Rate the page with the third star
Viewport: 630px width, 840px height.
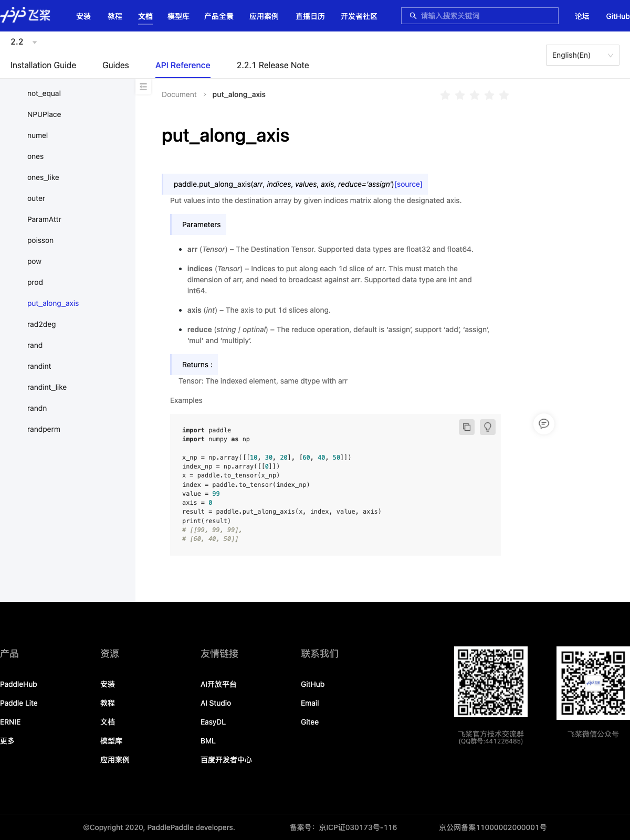click(x=475, y=95)
